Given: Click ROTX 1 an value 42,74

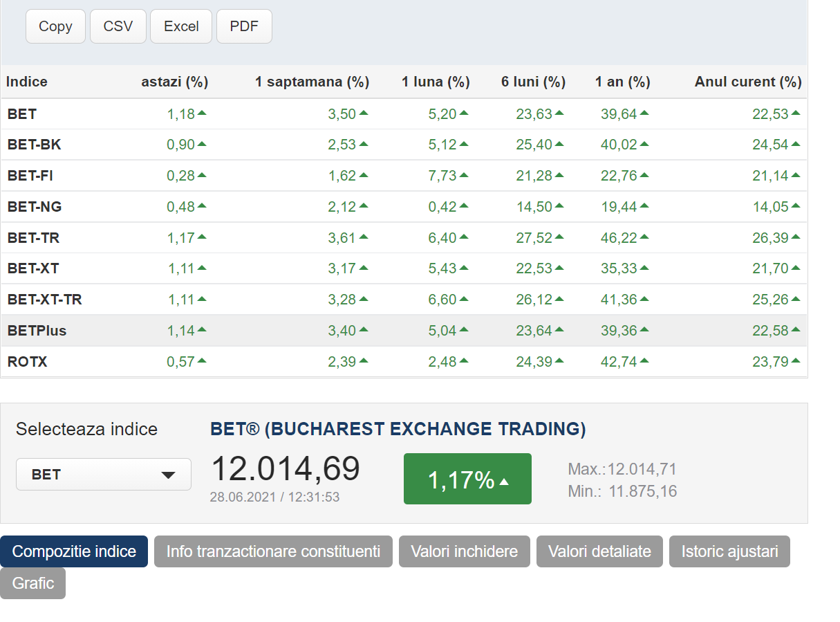Looking at the screenshot, I should pyautogui.click(x=619, y=361).
